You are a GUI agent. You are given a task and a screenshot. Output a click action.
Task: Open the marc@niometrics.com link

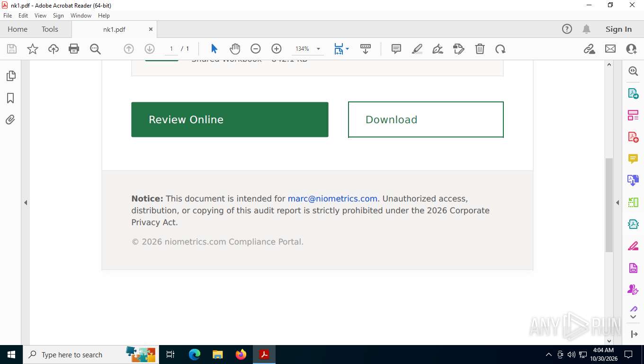pos(332,199)
